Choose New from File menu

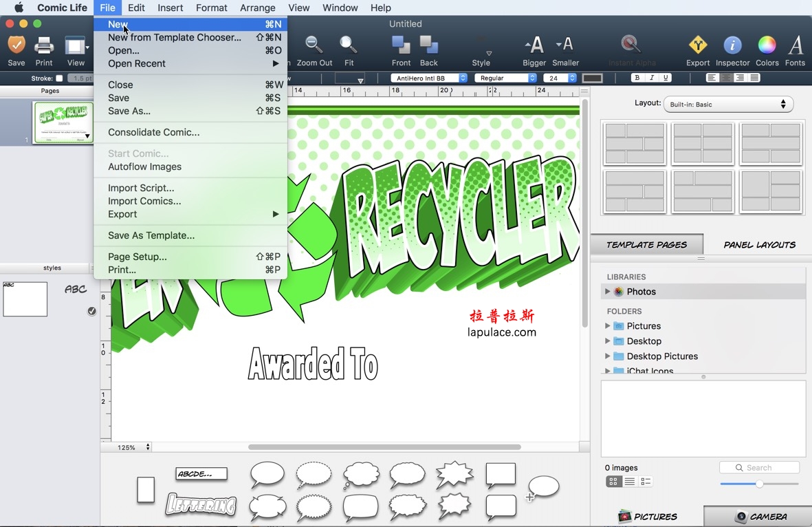click(x=190, y=24)
